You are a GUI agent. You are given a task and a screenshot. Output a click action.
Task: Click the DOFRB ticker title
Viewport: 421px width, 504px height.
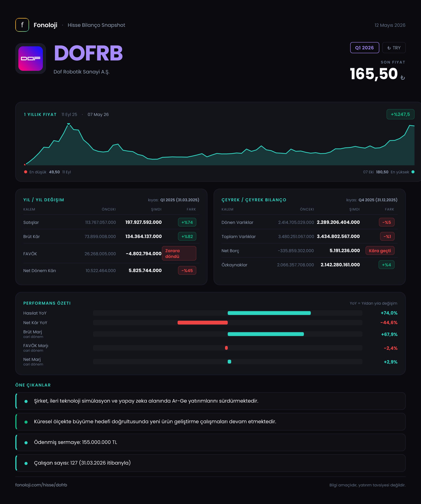click(x=88, y=53)
